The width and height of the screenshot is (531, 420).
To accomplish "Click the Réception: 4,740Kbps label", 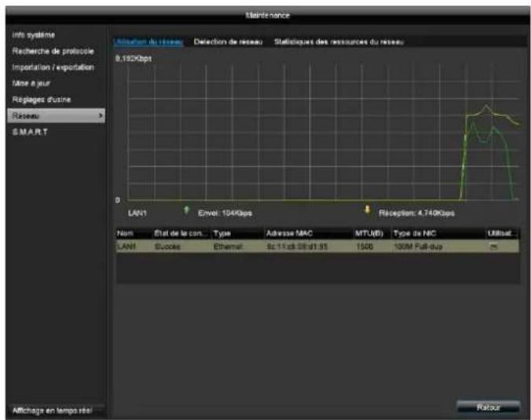I will tap(416, 214).
